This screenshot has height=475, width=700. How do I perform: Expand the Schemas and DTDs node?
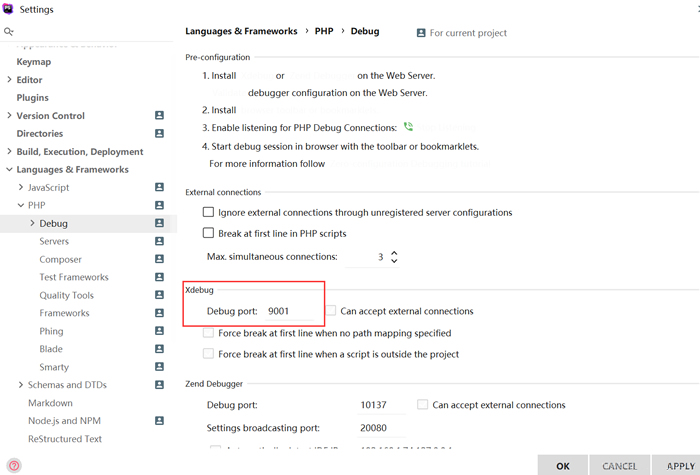(21, 385)
